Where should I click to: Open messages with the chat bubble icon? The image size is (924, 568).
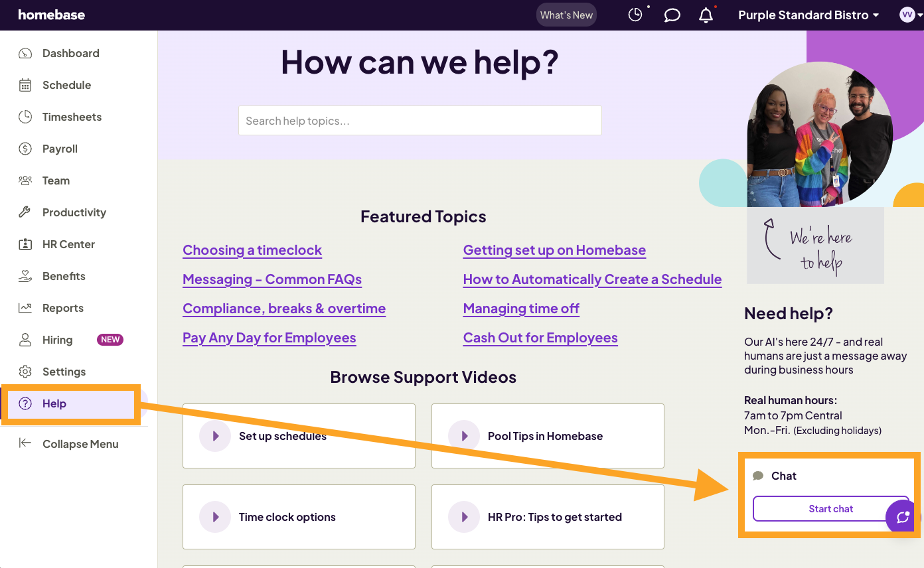click(x=672, y=15)
